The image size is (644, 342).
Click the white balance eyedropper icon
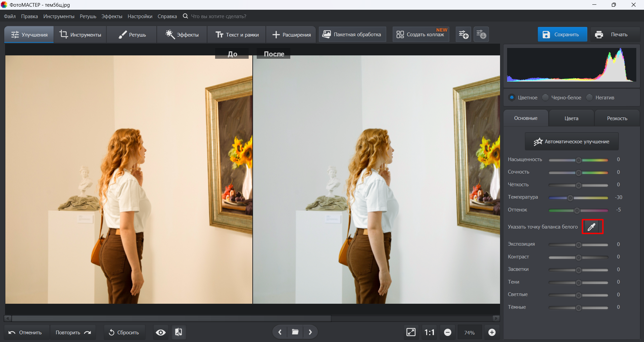(x=592, y=227)
